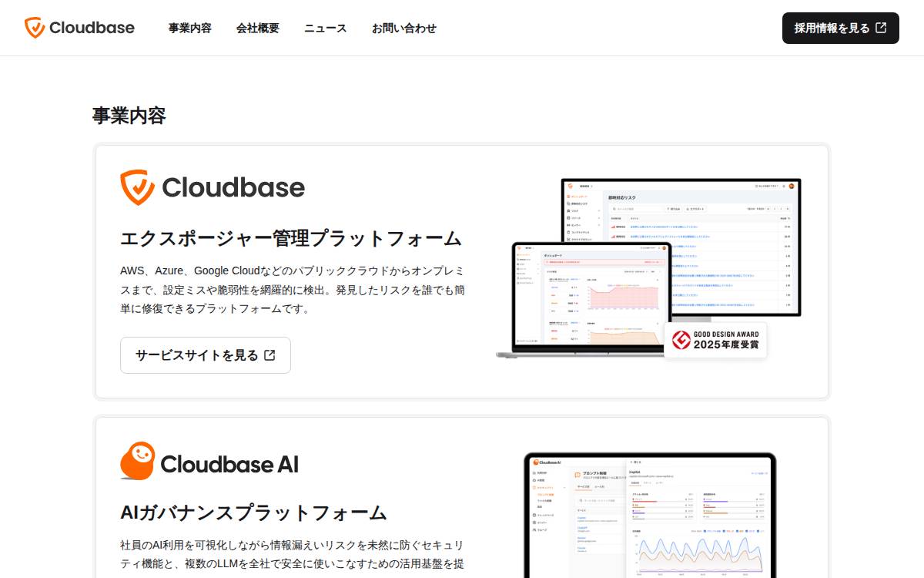Click the Cloudbase AI product screenshot
Viewport: 924px width, 578px height.
tap(650, 515)
